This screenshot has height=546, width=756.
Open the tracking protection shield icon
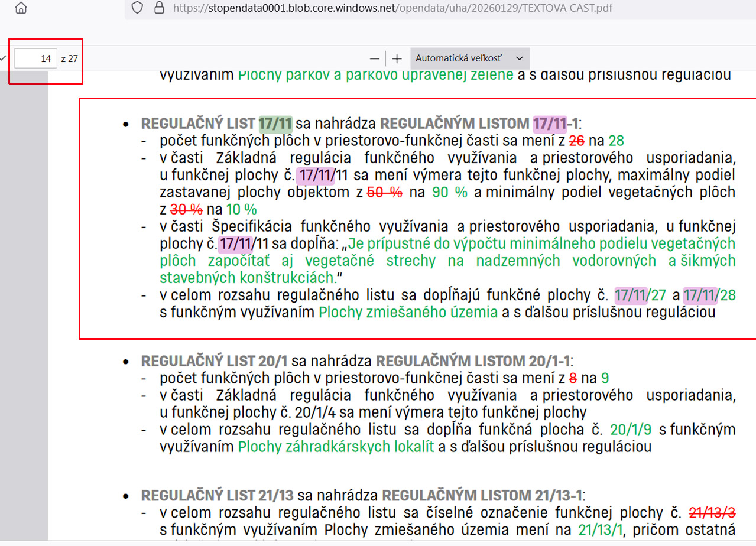click(x=137, y=8)
